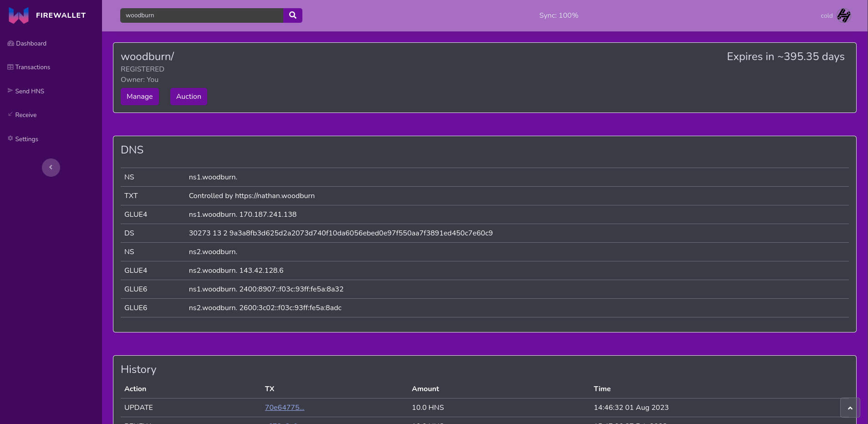The width and height of the screenshot is (868, 424).
Task: Click the Manage button for woodburn
Action: (x=139, y=96)
